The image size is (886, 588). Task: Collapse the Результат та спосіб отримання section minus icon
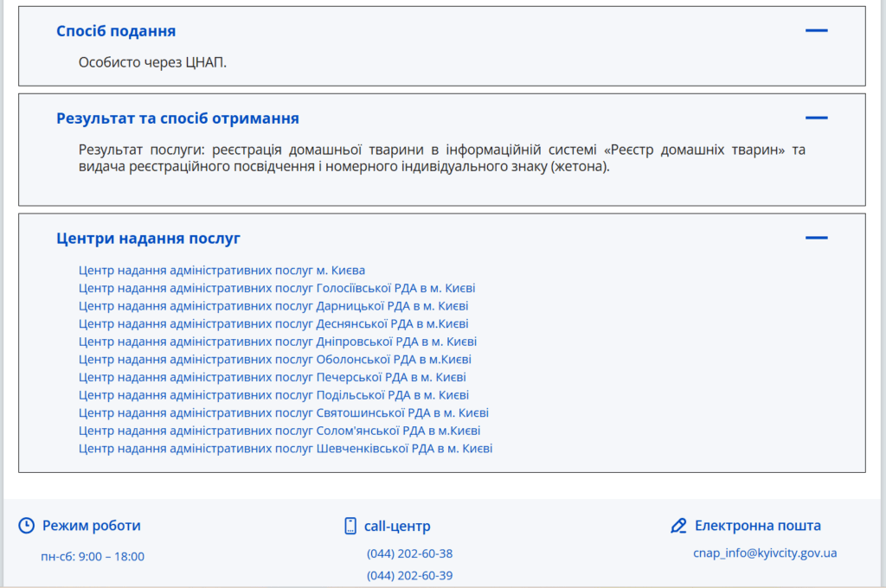click(816, 118)
